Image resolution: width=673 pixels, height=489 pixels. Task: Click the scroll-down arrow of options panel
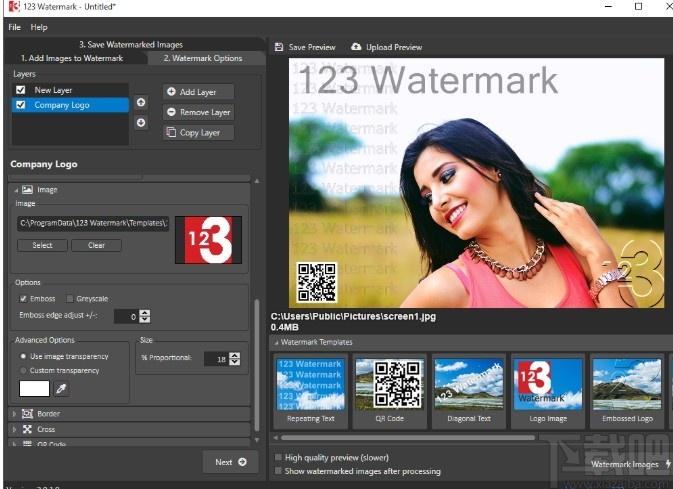[257, 440]
